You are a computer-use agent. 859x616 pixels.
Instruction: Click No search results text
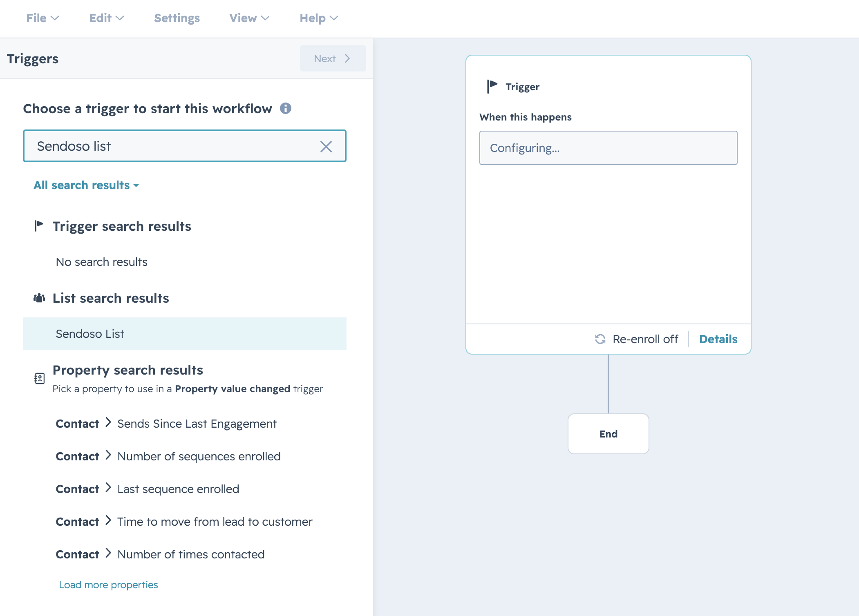point(101,262)
